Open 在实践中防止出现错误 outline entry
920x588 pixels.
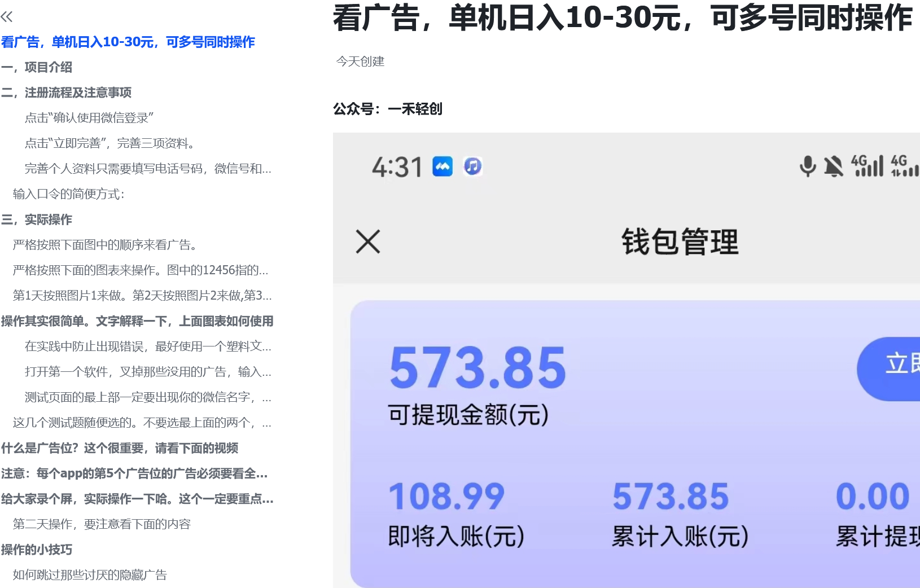[148, 346]
